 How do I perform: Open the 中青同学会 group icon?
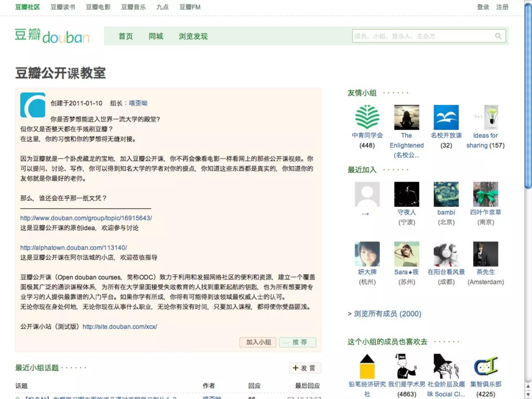(x=367, y=117)
